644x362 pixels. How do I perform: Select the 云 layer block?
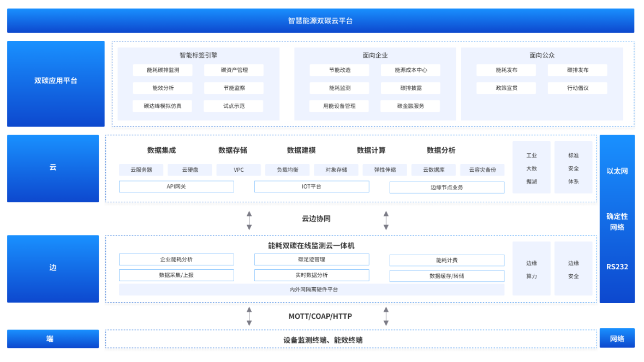53,168
